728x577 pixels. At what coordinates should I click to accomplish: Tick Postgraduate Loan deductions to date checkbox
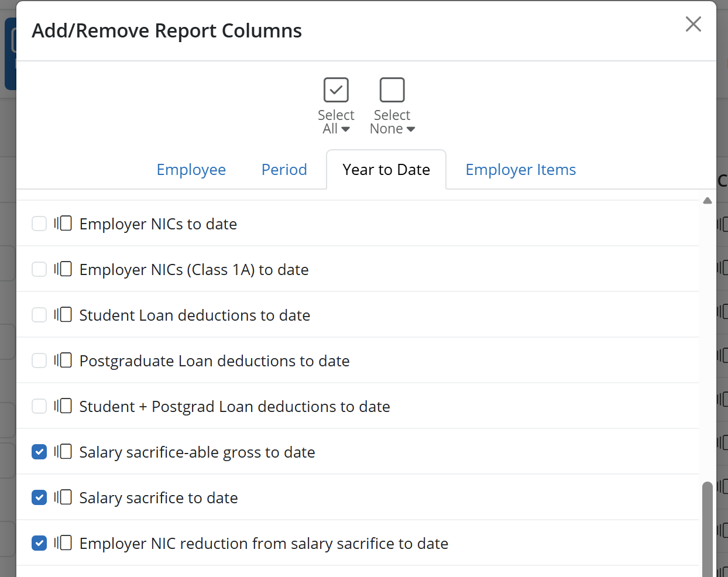tap(39, 360)
